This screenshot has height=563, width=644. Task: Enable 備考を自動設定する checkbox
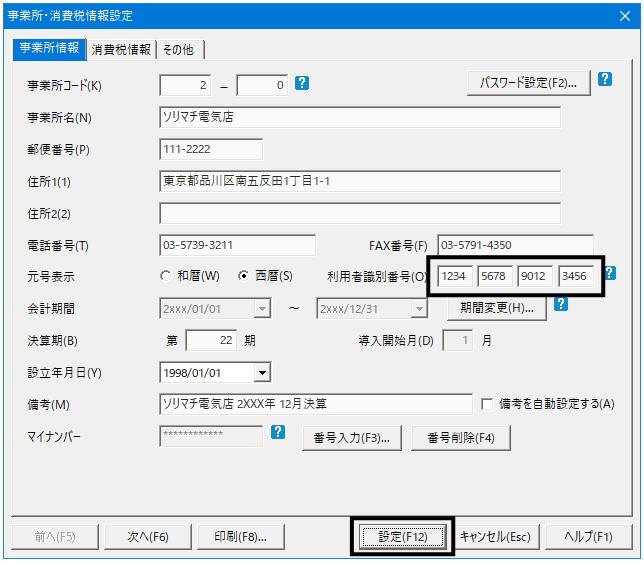(x=487, y=404)
